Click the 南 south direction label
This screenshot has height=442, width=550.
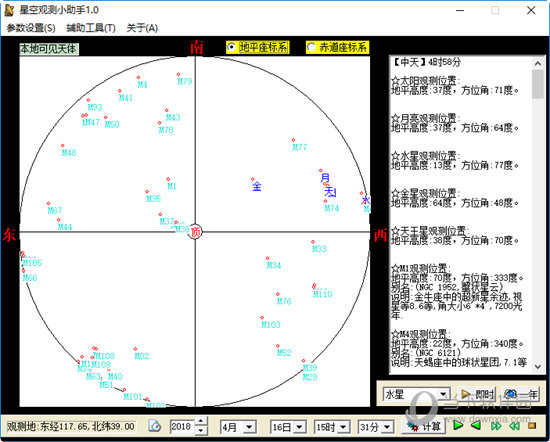point(197,47)
